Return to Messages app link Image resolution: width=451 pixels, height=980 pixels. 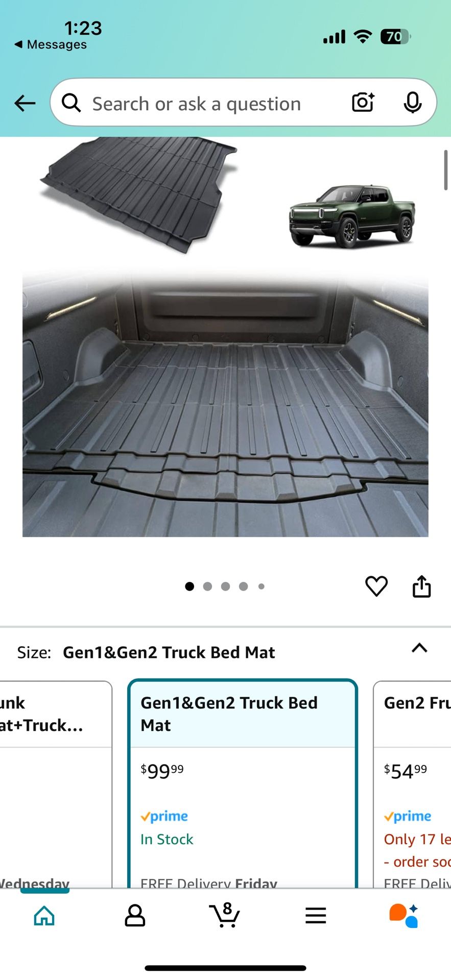click(x=50, y=45)
